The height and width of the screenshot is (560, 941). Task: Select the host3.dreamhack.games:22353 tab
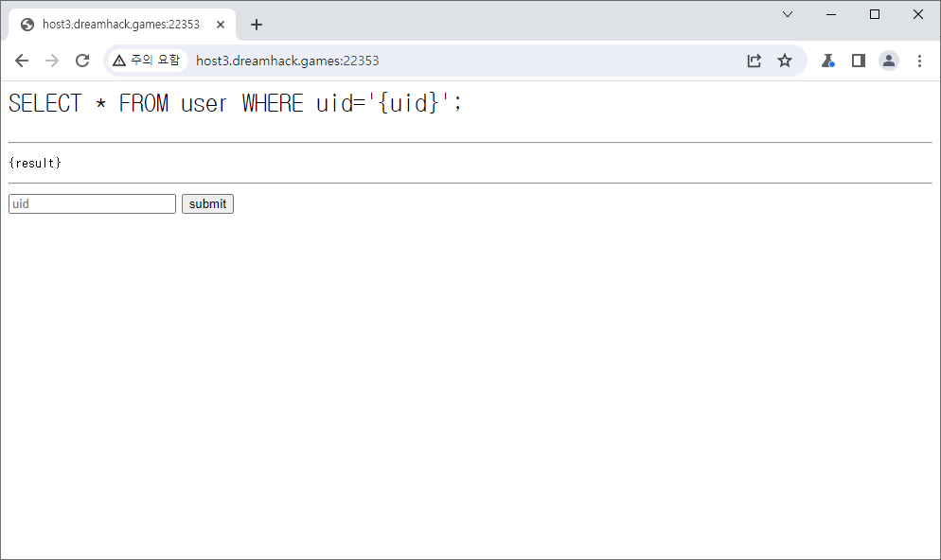tap(120, 25)
